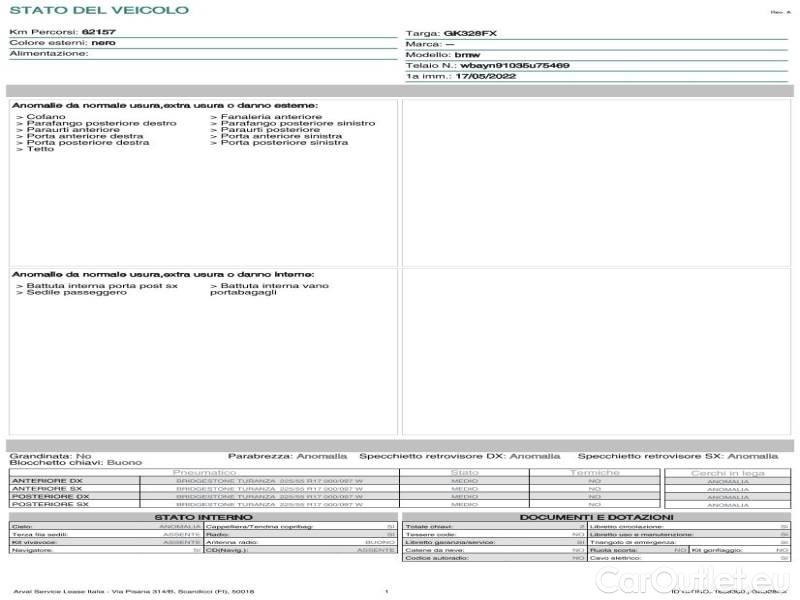Select 'Specchietto retrovisore SX: Anomalia'

click(x=678, y=456)
